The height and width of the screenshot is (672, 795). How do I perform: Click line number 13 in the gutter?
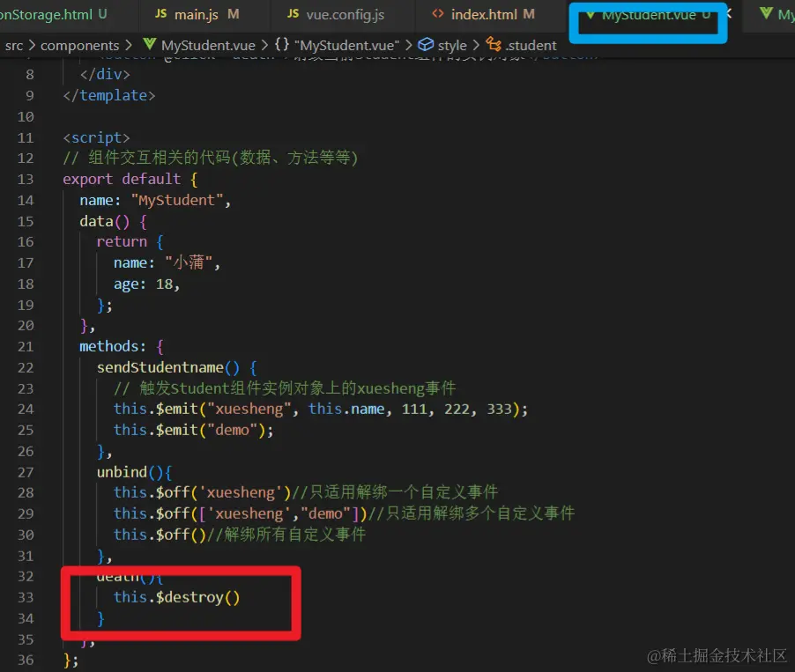pyautogui.click(x=26, y=180)
